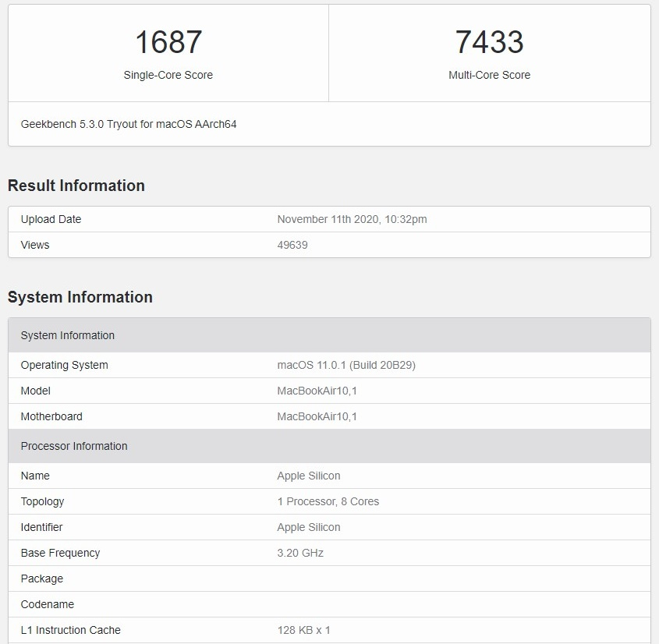
Task: Click the Base Frequency label
Action: [x=60, y=553]
